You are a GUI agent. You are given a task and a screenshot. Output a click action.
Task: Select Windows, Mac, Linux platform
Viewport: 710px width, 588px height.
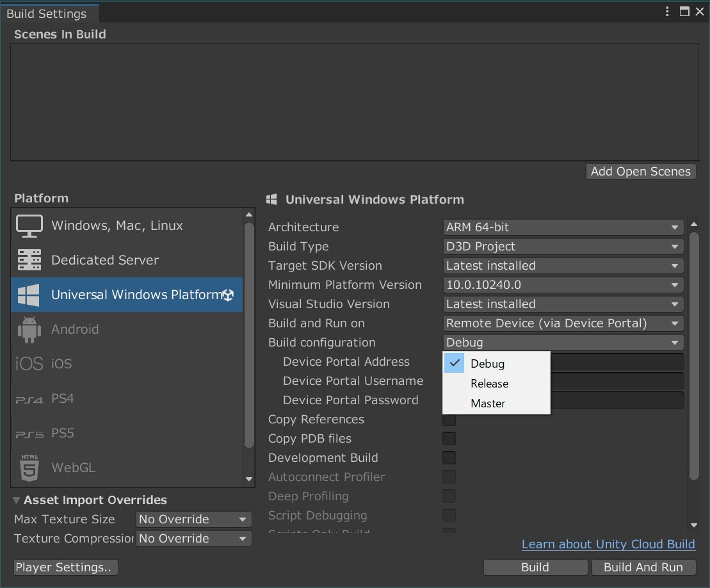coord(127,225)
